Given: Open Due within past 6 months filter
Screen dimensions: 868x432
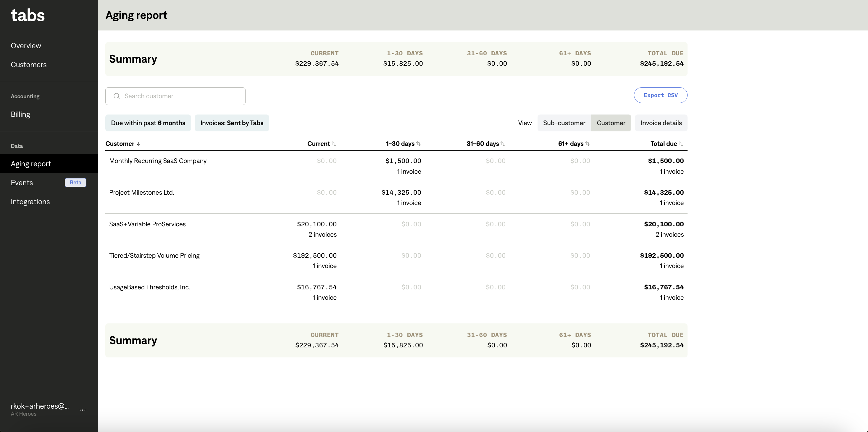Looking at the screenshot, I should [x=148, y=123].
